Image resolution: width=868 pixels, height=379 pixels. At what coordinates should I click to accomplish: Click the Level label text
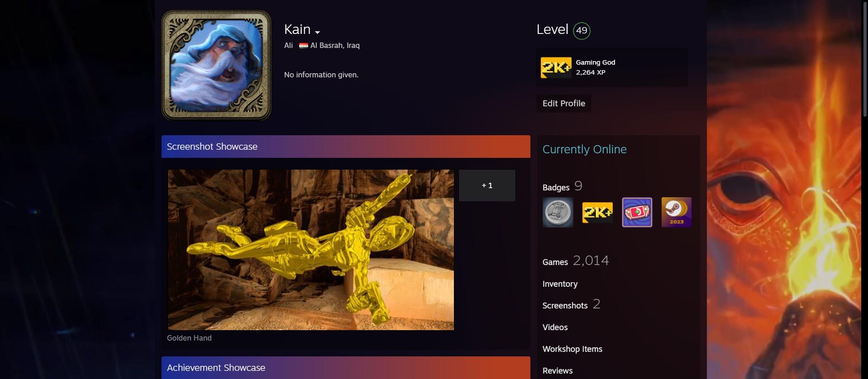[552, 29]
